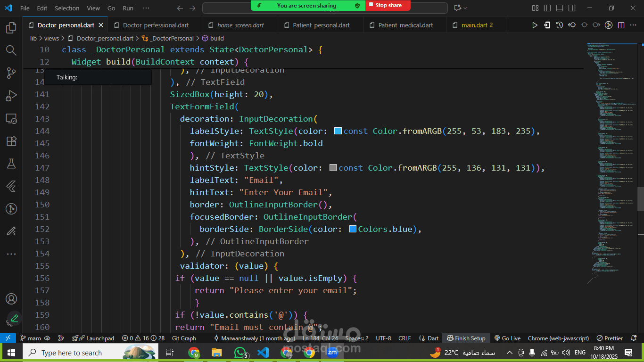Expand 'views' breadcrumb segment

click(51, 38)
